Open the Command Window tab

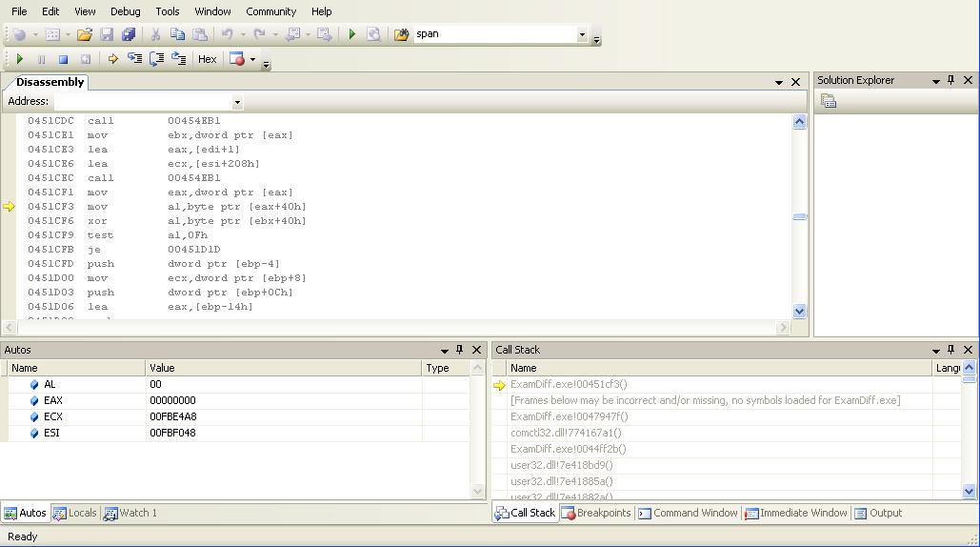(688, 514)
